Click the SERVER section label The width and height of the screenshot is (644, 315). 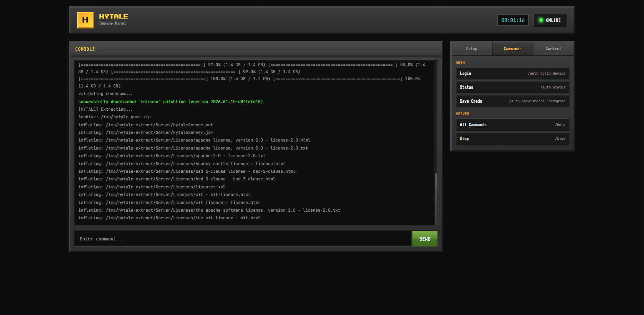click(x=462, y=114)
